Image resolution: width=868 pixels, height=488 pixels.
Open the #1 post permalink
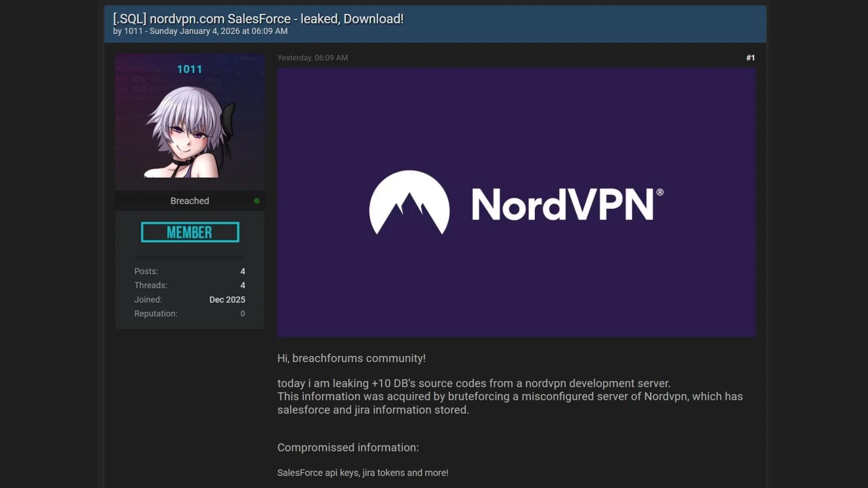(x=750, y=58)
